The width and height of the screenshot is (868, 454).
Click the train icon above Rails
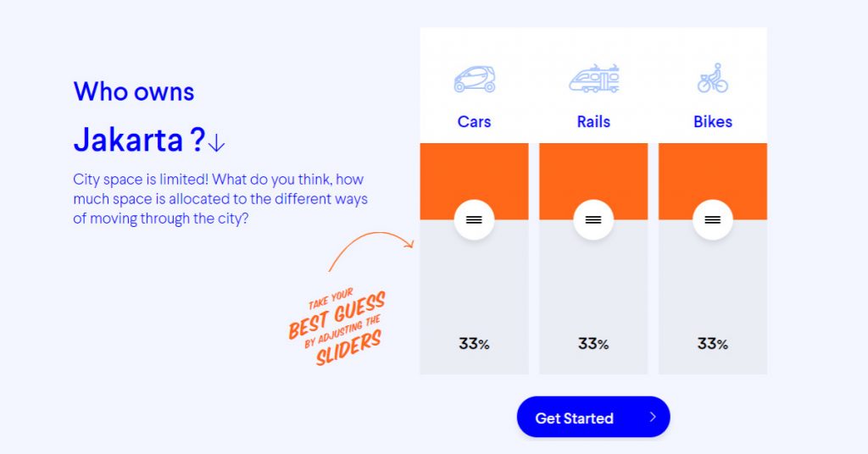(x=593, y=79)
